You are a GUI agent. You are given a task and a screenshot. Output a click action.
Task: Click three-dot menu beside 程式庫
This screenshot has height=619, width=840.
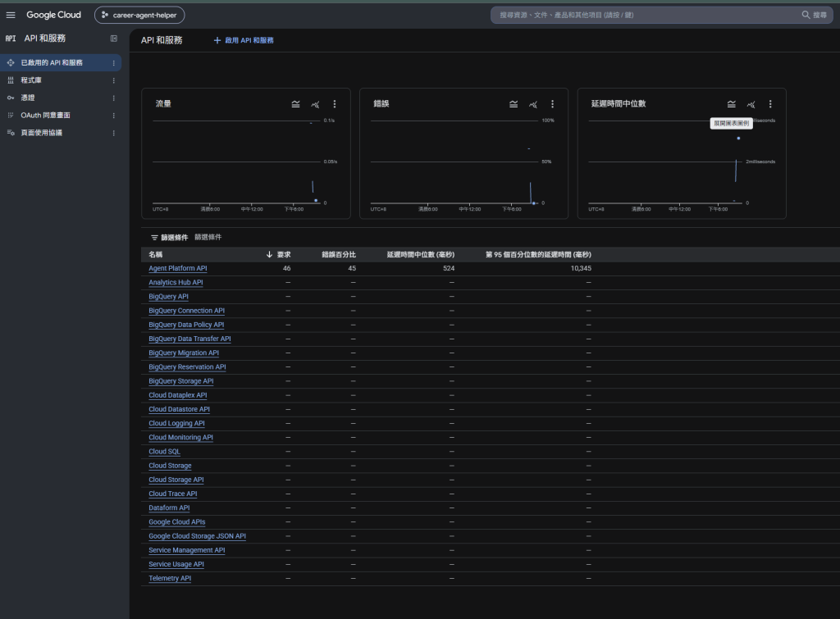point(113,80)
